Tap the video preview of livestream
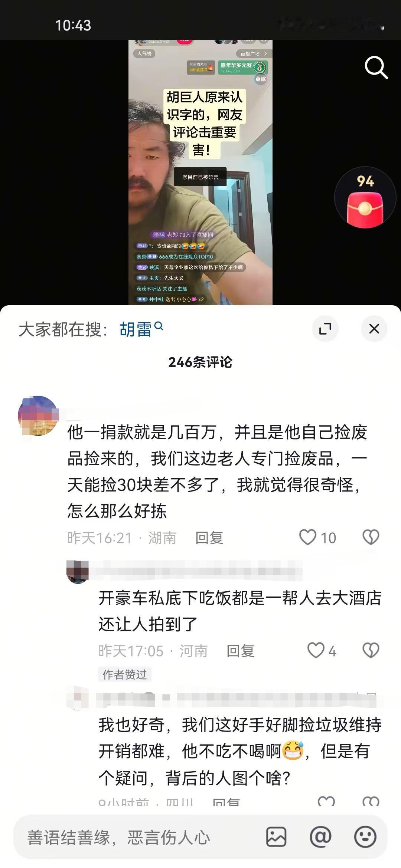401x868 pixels. tap(200, 172)
